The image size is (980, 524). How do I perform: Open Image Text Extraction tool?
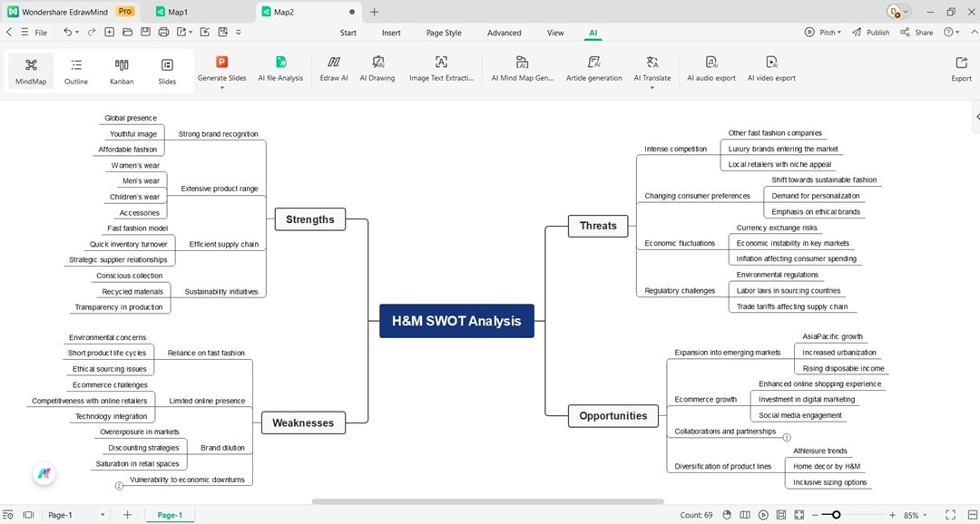tap(441, 69)
